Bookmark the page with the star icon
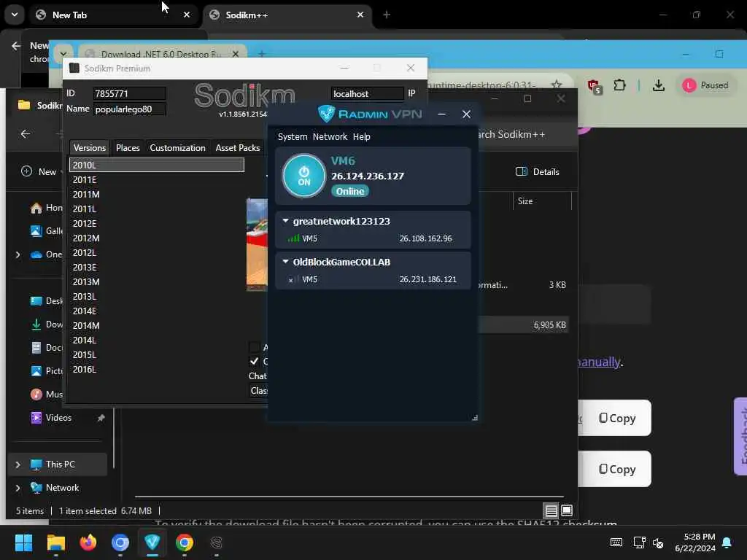Viewport: 747px width, 560px height. [x=556, y=85]
